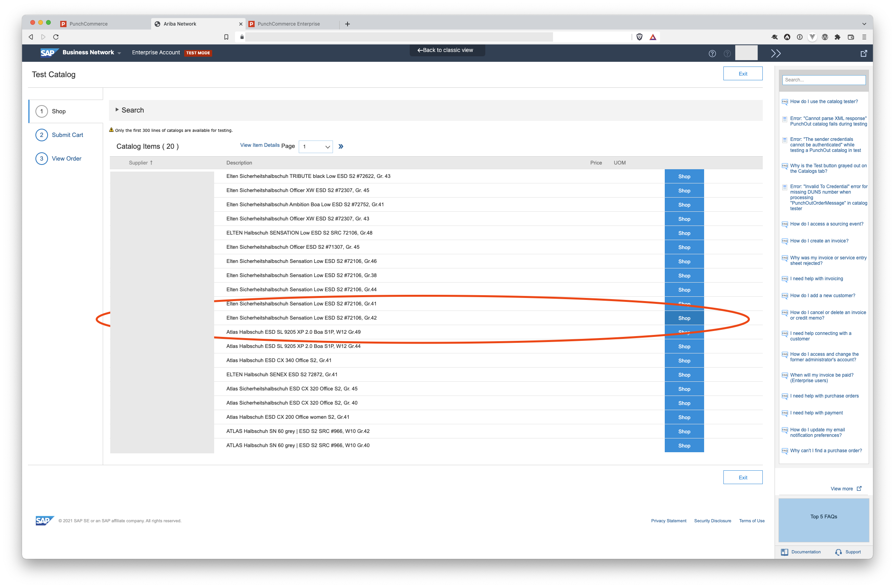Open Terms of Use footer link
Viewport: 895px width, 588px height.
click(x=752, y=521)
